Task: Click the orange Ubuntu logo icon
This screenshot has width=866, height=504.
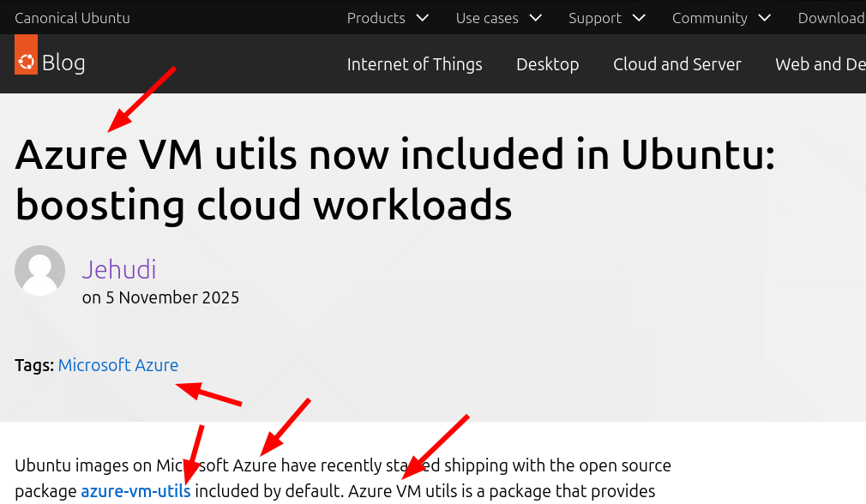Action: pos(26,61)
